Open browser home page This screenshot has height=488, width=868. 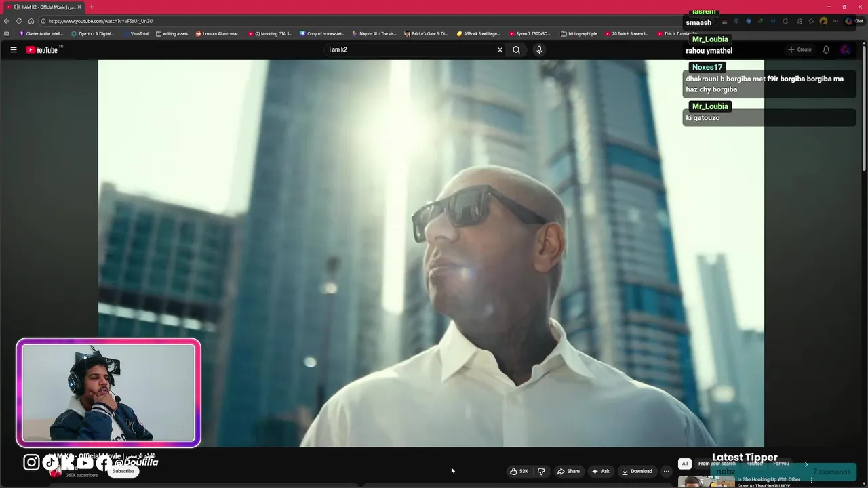pyautogui.click(x=31, y=21)
